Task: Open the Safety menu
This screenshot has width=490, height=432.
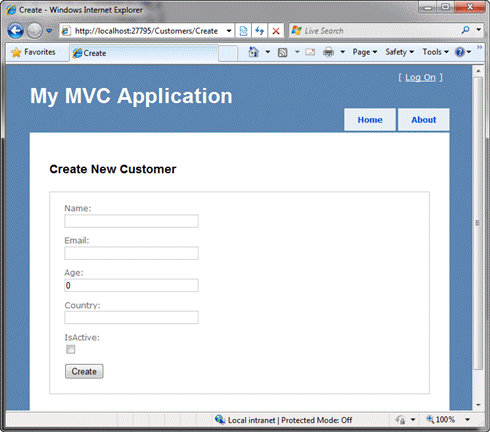Action: (400, 52)
